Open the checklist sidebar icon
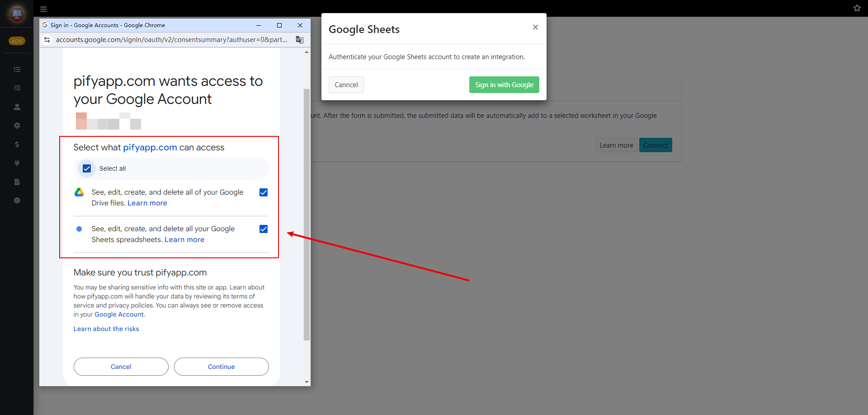Image resolution: width=868 pixels, height=415 pixels. 17,88
